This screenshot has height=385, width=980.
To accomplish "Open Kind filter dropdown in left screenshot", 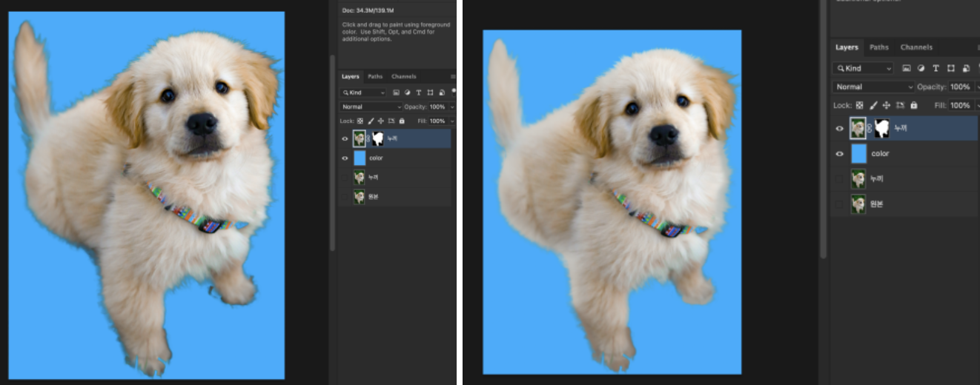I will 362,93.
